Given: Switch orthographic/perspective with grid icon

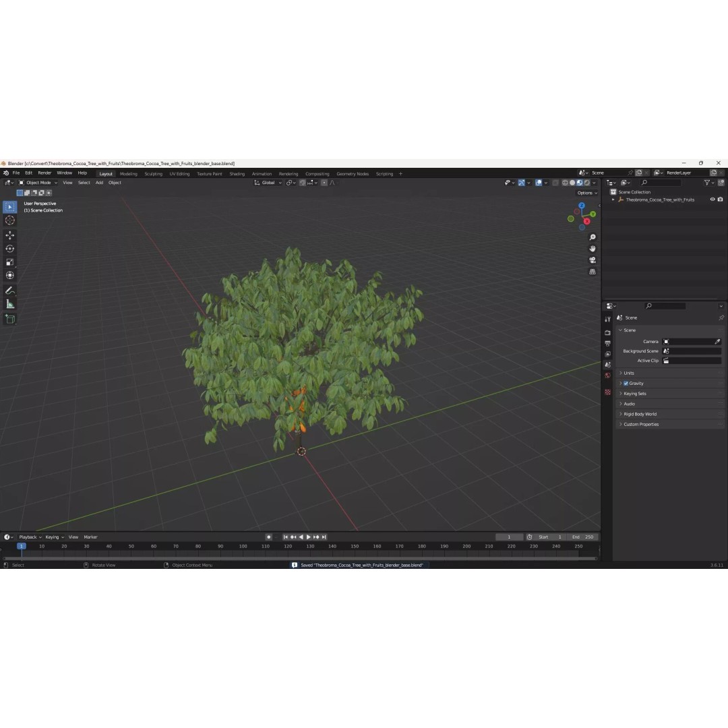Looking at the screenshot, I should pos(593,272).
